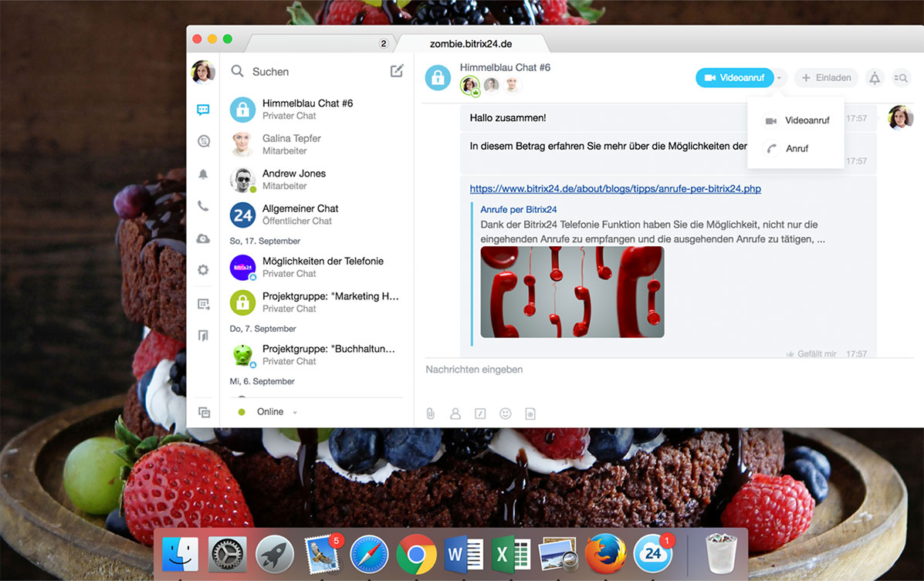Open Projektgruppe Buchhaltung private chat
The width and height of the screenshot is (924, 581).
pos(316,355)
